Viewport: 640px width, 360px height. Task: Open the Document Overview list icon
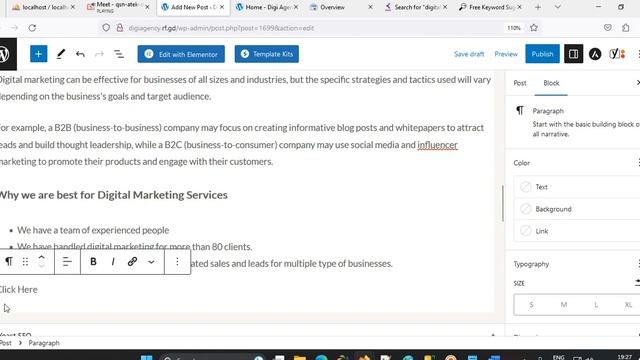pos(119,54)
